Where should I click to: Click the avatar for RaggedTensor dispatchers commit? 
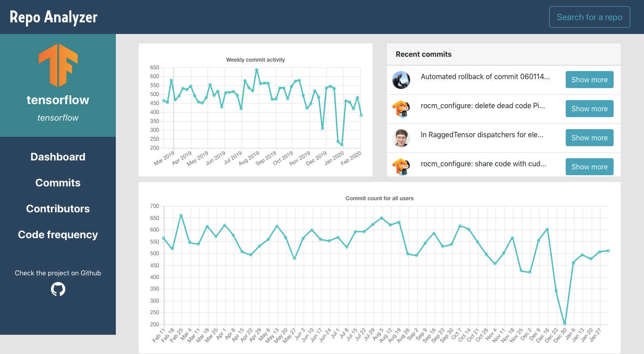401,138
